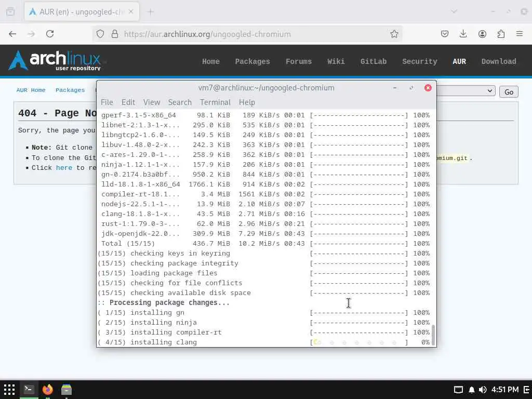Switch to the terminal taskbar icon

click(x=29, y=389)
